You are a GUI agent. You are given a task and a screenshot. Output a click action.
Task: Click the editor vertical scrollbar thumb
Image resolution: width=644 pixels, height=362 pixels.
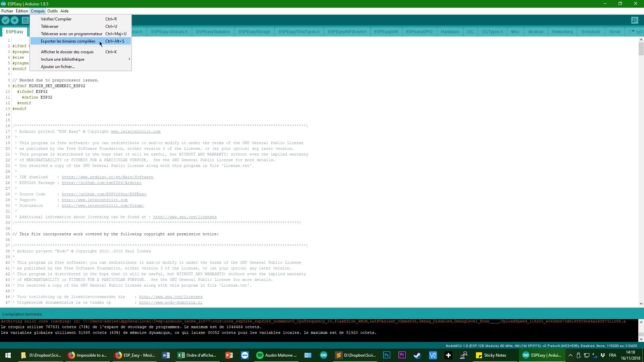641,49
